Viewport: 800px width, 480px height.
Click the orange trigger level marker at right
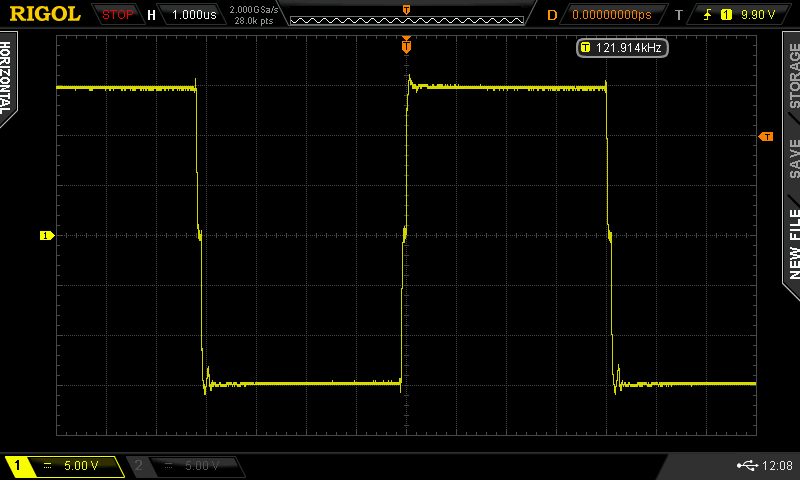(766, 136)
